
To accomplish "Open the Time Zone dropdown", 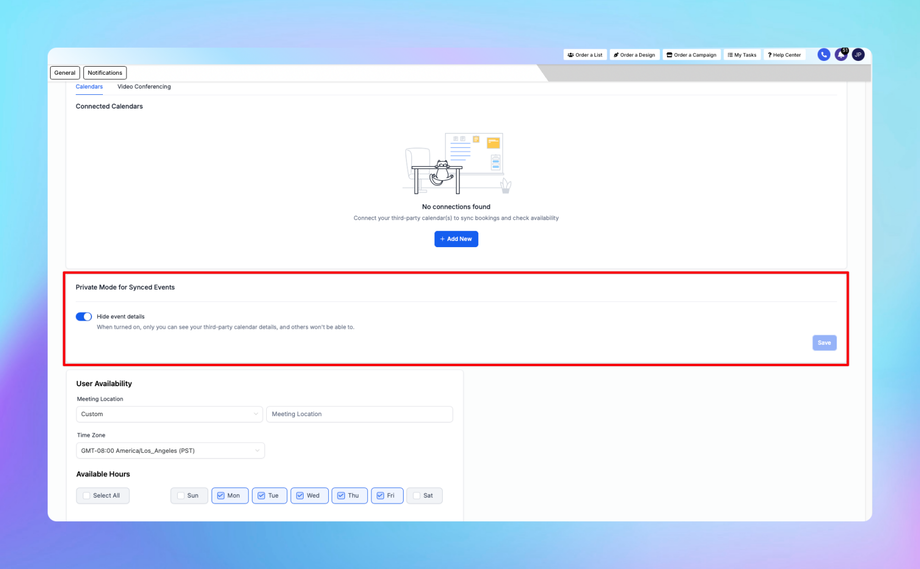I will click(x=170, y=451).
